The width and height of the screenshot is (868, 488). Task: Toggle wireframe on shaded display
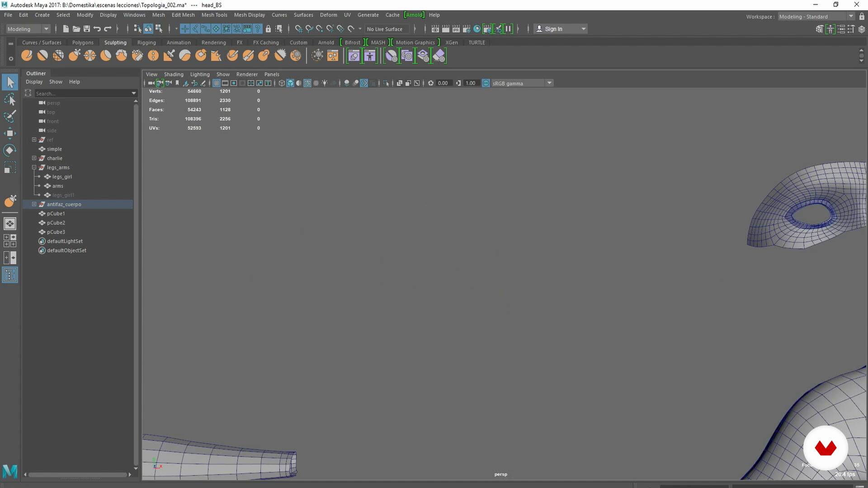coord(307,83)
